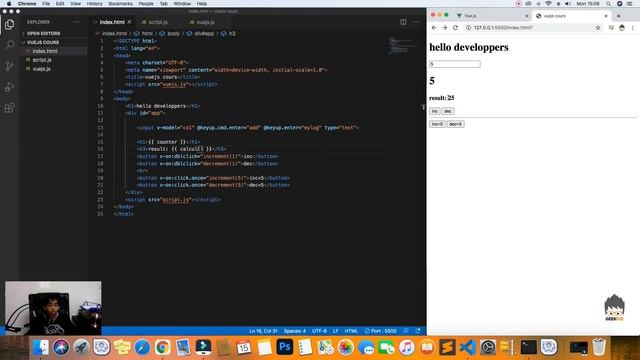Viewport: 640px width, 360px height.
Task: Open Photoshop from the dock
Action: tap(284, 347)
